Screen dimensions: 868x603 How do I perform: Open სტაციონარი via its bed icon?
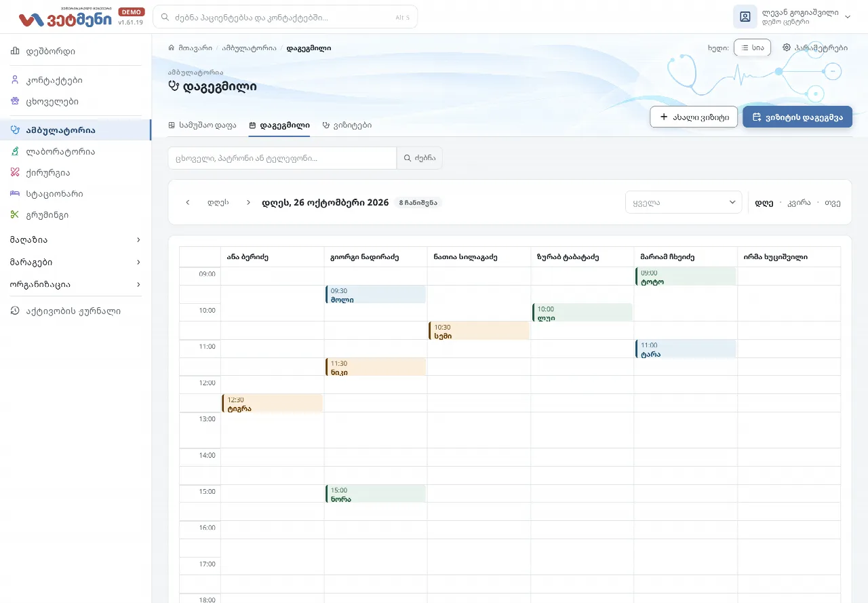pyautogui.click(x=15, y=193)
